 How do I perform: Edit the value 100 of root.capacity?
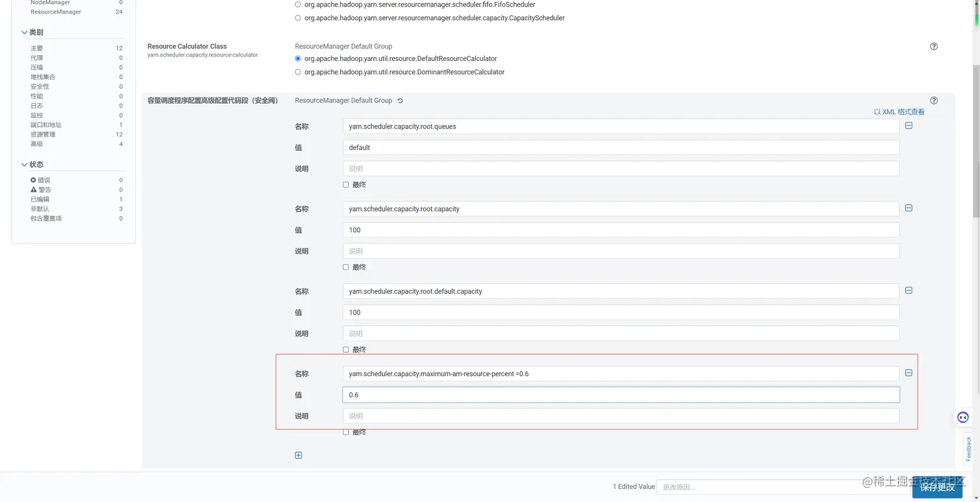click(x=621, y=230)
